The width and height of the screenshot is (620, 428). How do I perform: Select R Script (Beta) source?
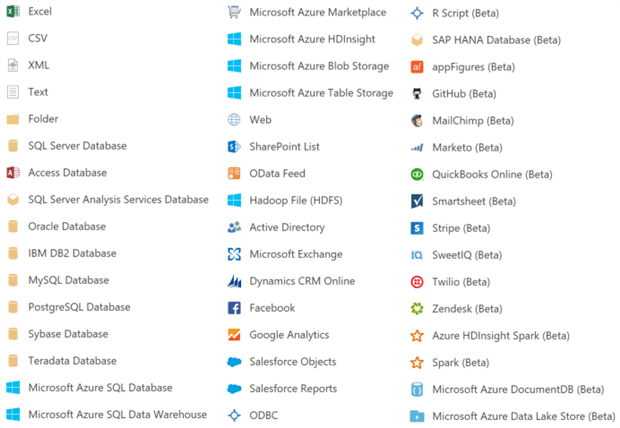click(x=455, y=13)
